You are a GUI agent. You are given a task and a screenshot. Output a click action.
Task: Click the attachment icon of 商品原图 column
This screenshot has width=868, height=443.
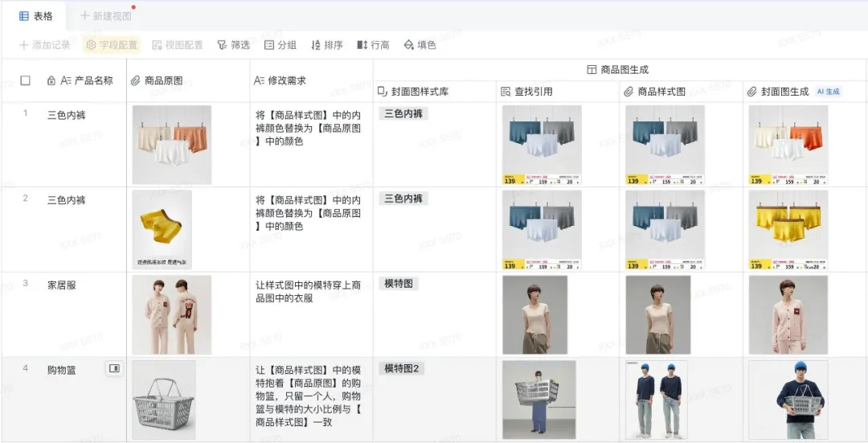[x=136, y=81]
